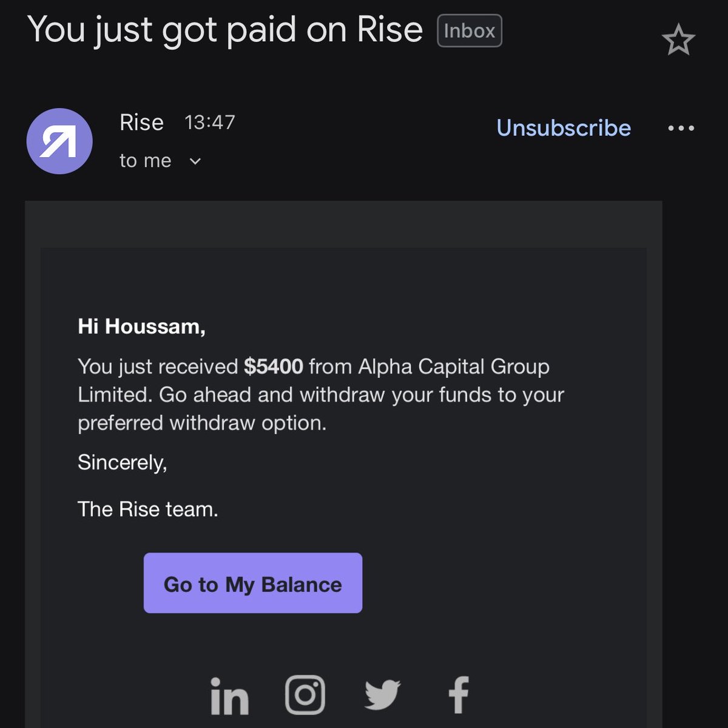Tap the sender name Rise
This screenshot has width=728, height=728.
click(141, 123)
